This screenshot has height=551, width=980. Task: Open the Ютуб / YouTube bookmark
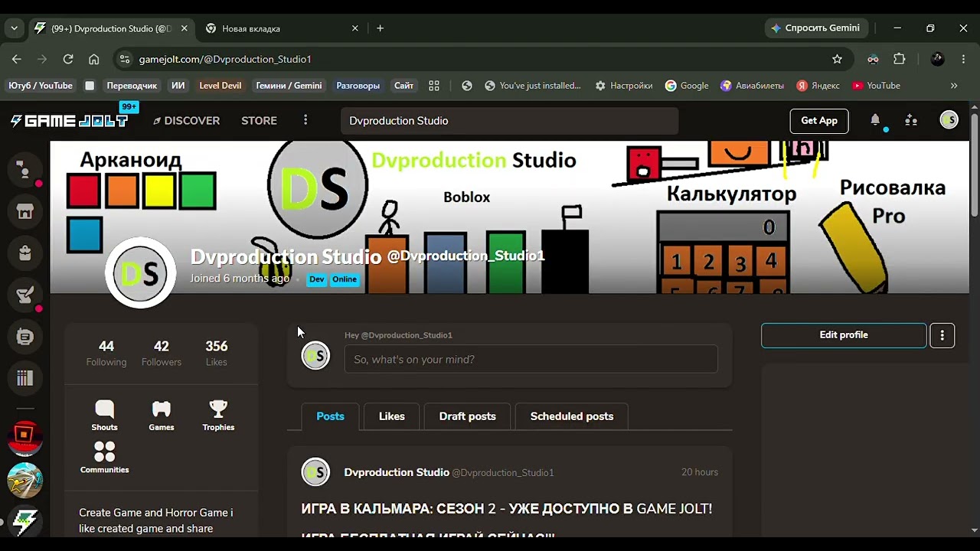click(41, 86)
